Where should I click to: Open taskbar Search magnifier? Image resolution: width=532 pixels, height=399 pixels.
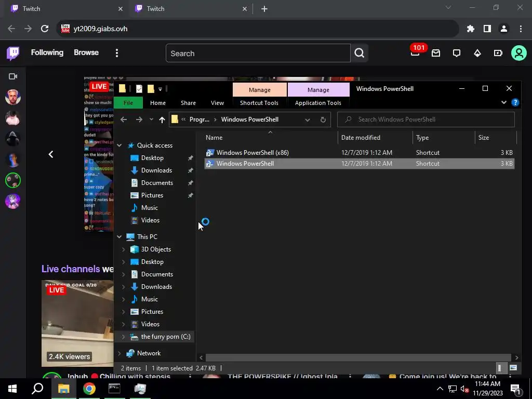point(37,389)
